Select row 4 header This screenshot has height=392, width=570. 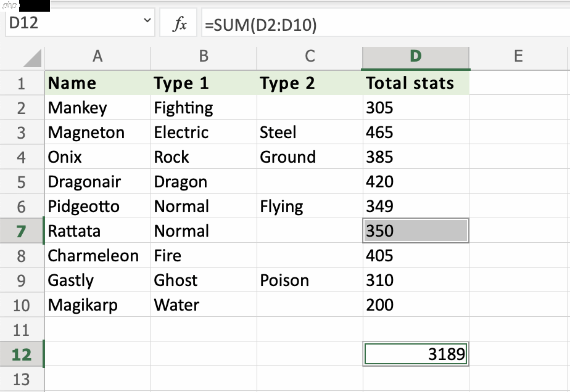click(x=22, y=157)
